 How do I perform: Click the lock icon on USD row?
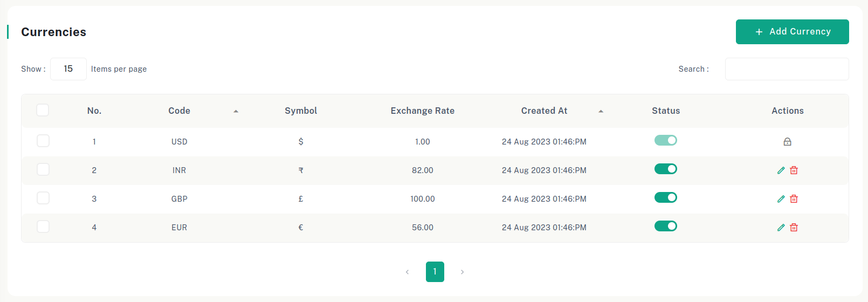pyautogui.click(x=787, y=142)
